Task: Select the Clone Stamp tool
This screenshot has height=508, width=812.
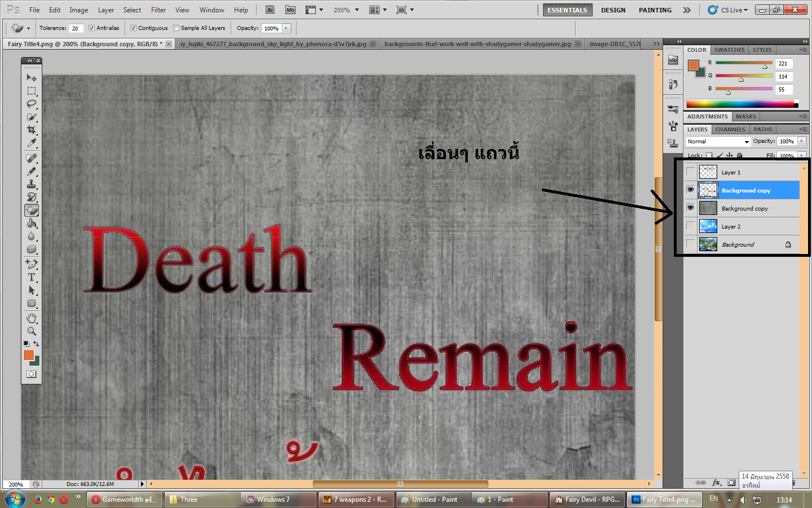Action: point(32,184)
